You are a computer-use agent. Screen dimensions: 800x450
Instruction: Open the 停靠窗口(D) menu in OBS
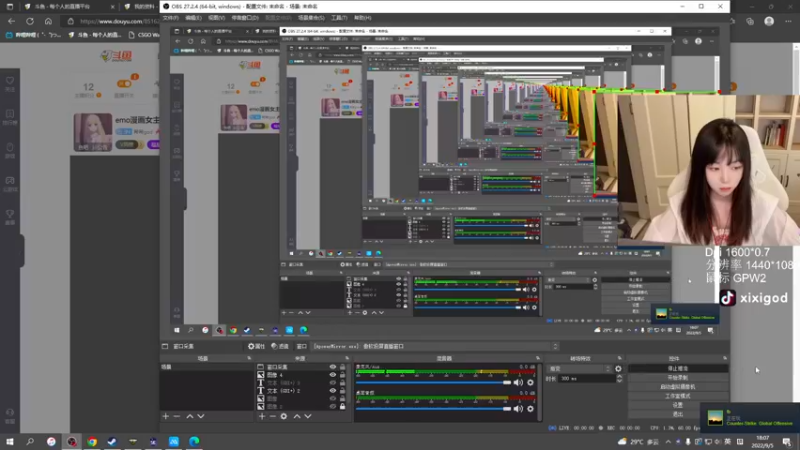tap(245, 18)
